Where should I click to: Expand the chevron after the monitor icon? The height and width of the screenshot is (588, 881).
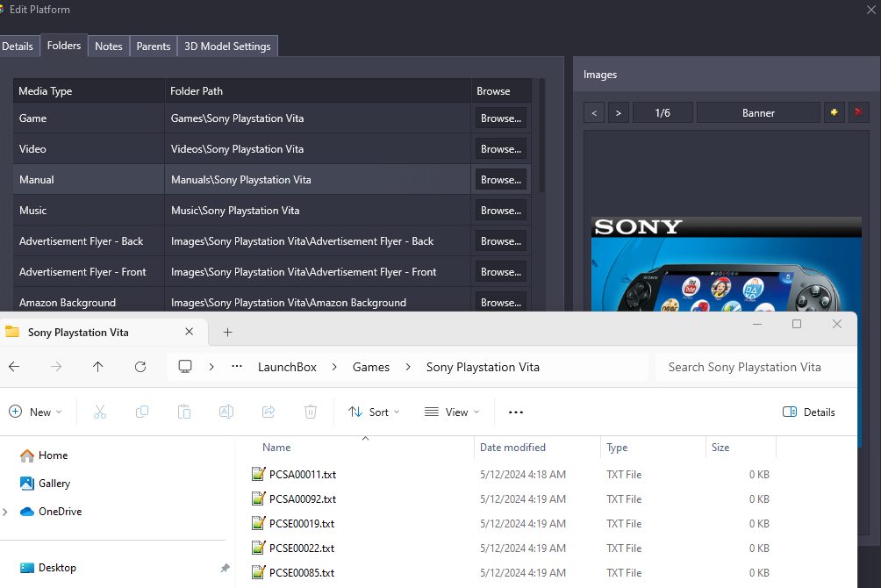[x=211, y=367]
